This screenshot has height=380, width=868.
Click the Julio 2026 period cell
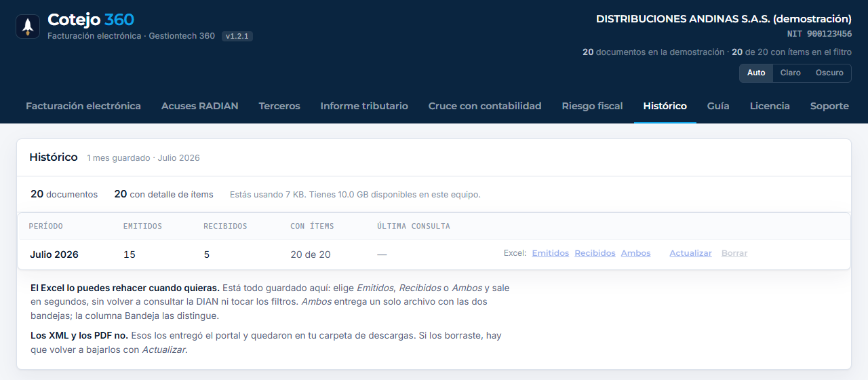click(x=54, y=254)
